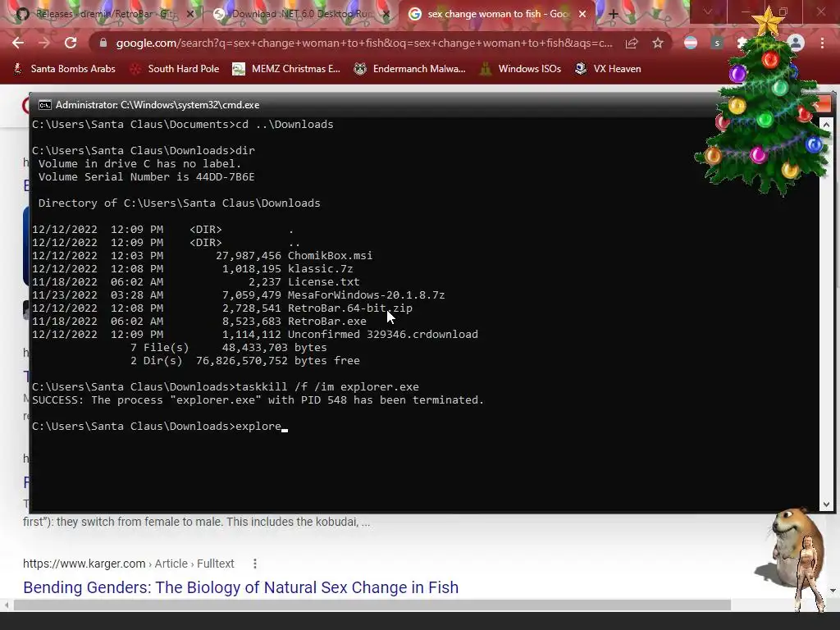Open VX Heaven bookmark
This screenshot has height=630, width=840.
coord(608,69)
